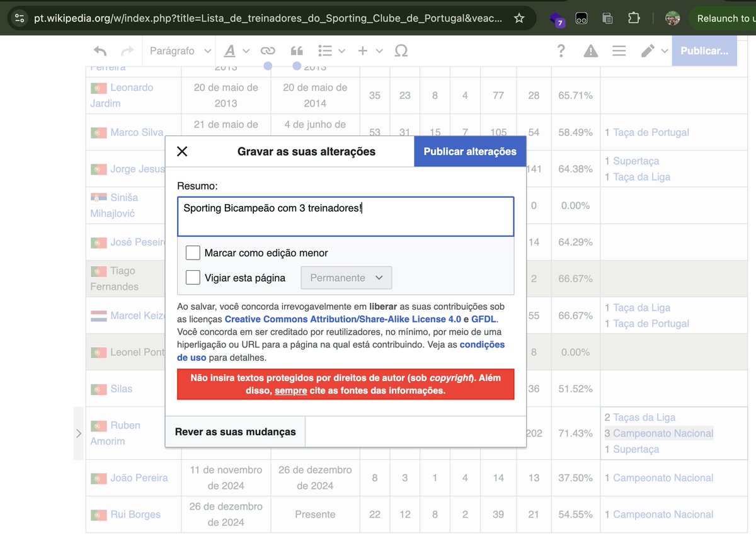Click the glasses-style extension icon

(x=583, y=18)
